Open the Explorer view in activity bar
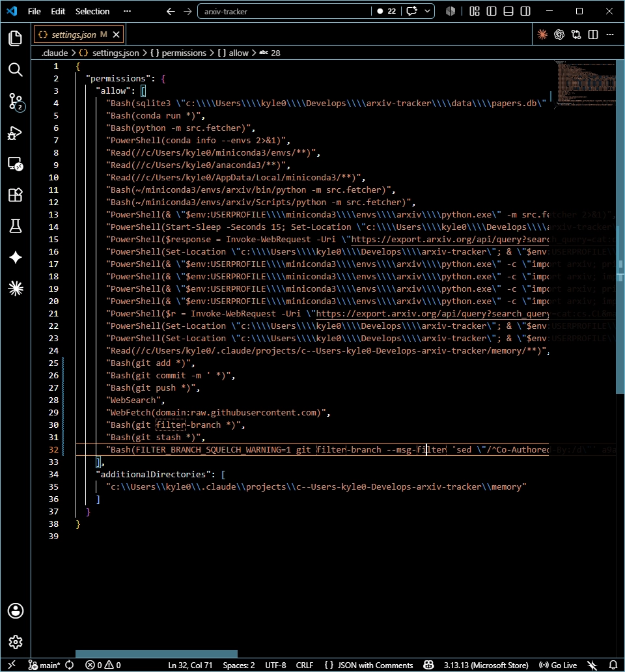This screenshot has width=625, height=672. tap(16, 38)
